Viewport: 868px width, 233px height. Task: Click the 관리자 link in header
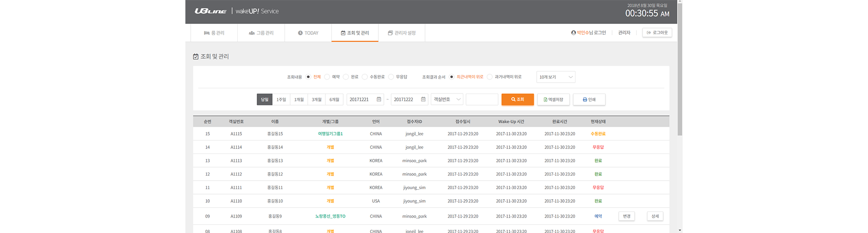pos(624,33)
